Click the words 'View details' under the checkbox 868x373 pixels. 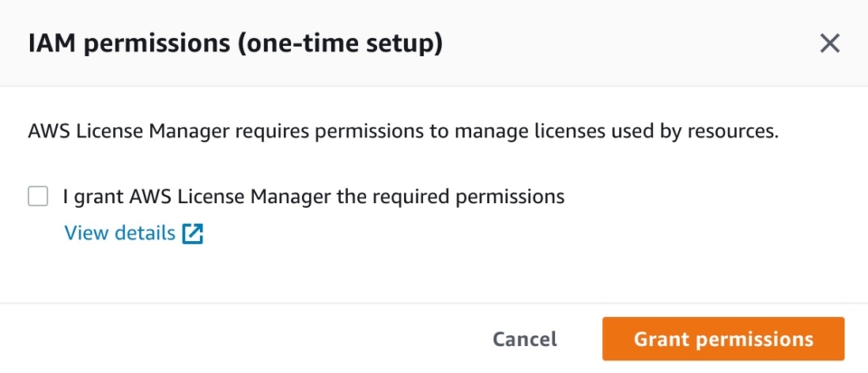119,233
